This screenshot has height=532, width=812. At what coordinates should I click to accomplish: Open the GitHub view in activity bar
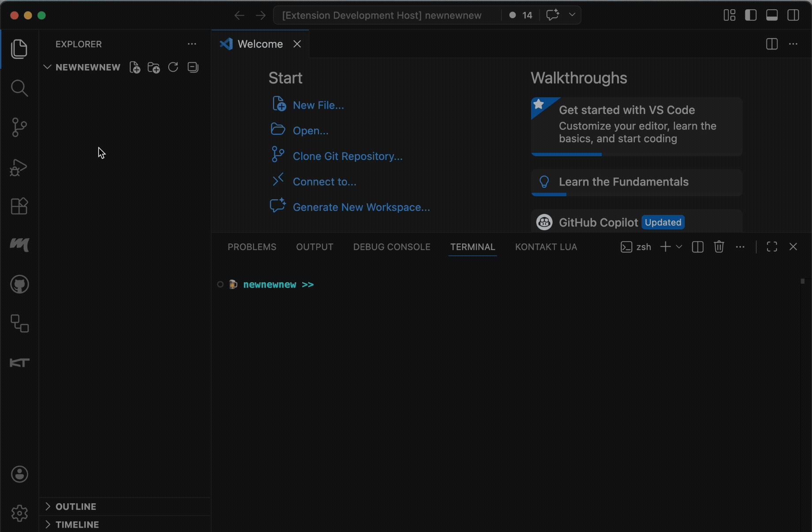coord(19,284)
